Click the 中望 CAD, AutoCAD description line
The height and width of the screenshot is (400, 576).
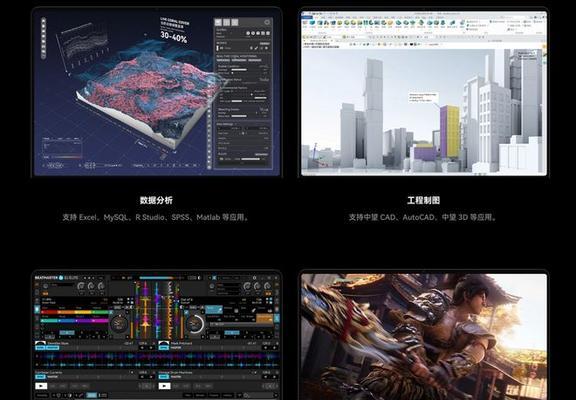423,217
